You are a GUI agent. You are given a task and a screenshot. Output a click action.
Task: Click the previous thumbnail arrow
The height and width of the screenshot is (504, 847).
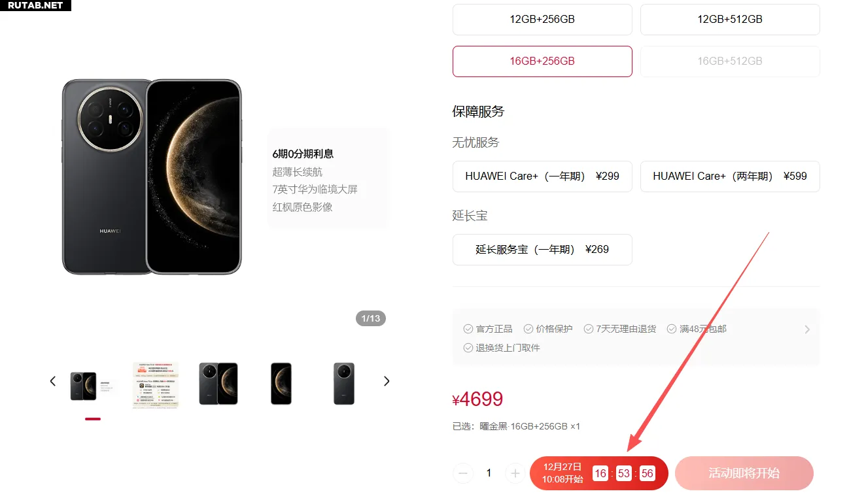(x=53, y=381)
